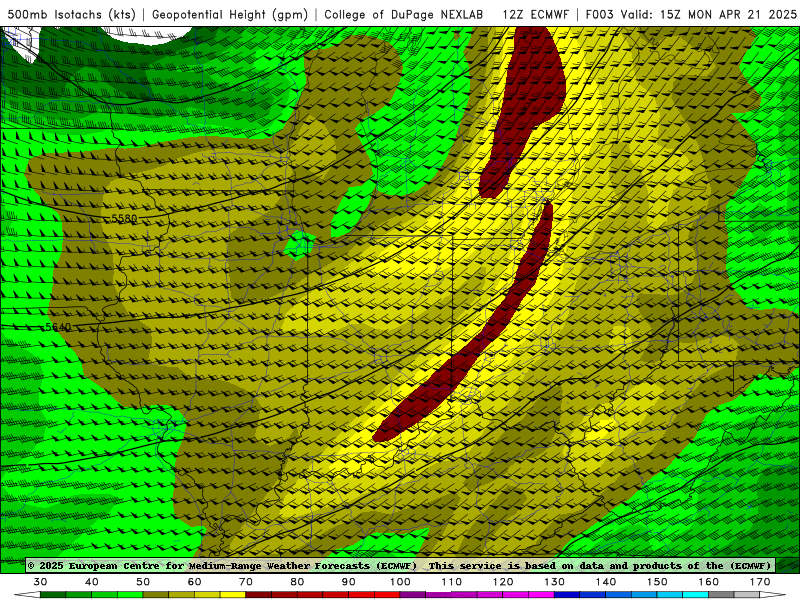The image size is (800, 600).
Task: Click the 80 value on color scale
Action: click(297, 582)
